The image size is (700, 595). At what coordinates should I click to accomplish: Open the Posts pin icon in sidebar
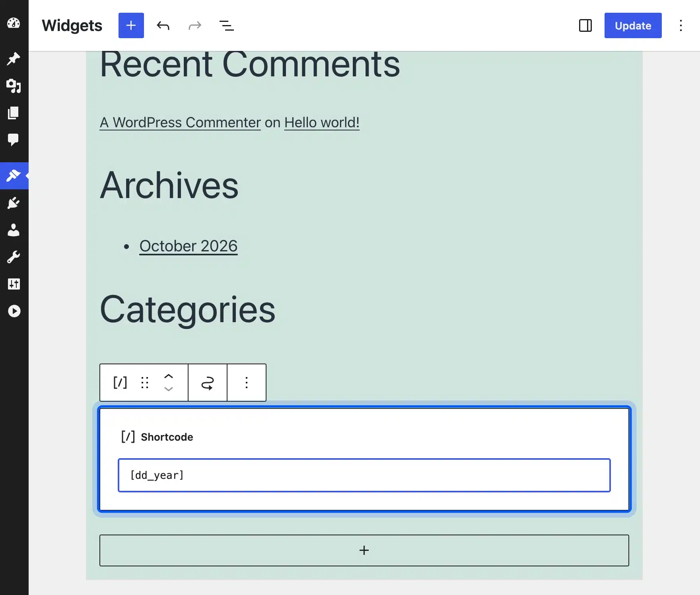click(x=14, y=58)
